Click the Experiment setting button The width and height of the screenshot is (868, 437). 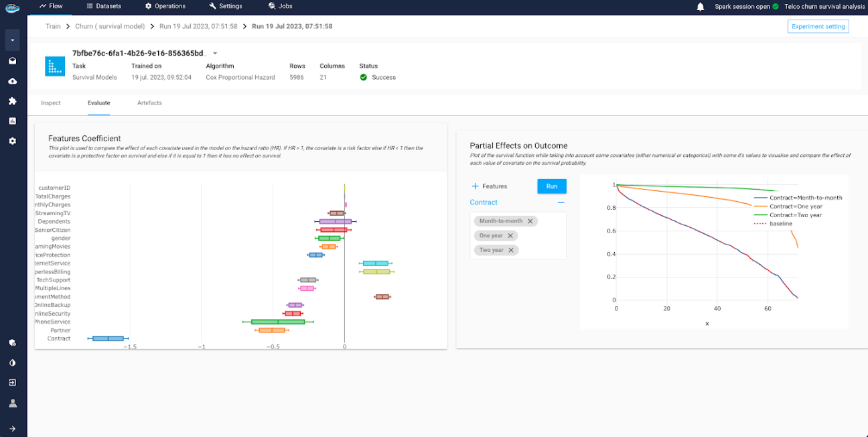click(x=818, y=27)
